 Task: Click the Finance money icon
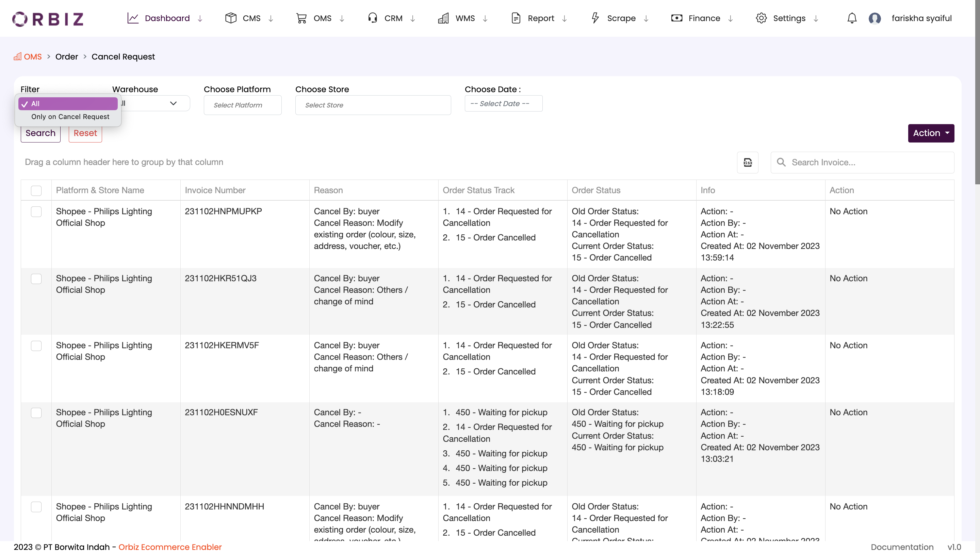tap(676, 18)
